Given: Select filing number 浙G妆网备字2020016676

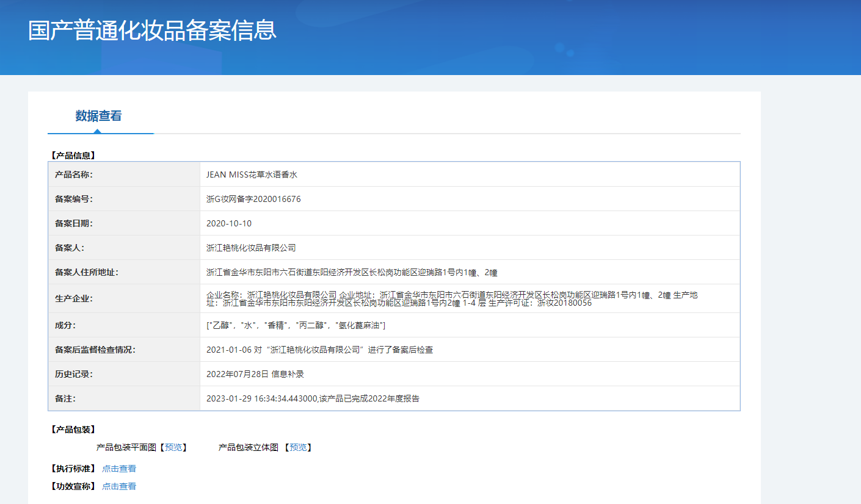Looking at the screenshot, I should click(x=253, y=199).
